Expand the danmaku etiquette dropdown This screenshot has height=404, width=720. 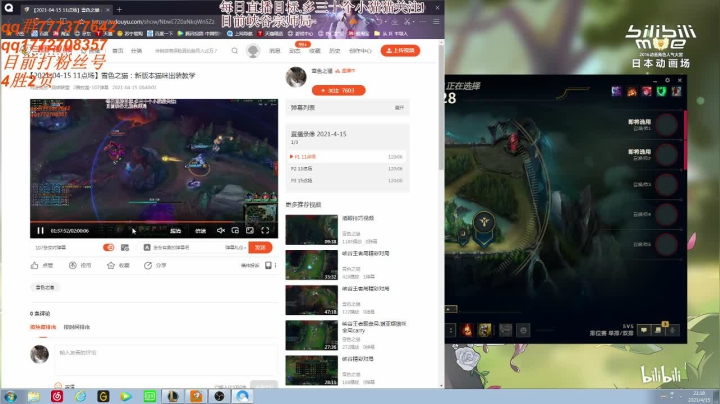tap(236, 247)
